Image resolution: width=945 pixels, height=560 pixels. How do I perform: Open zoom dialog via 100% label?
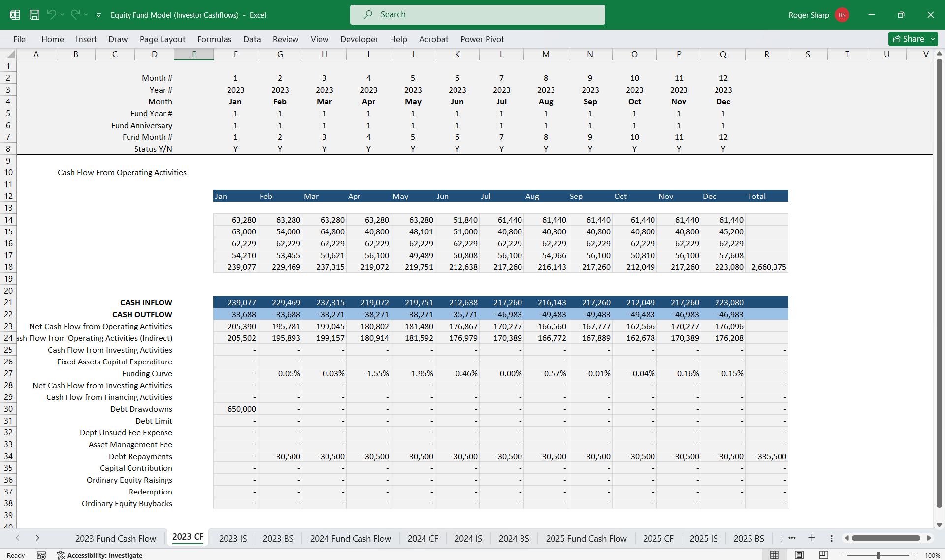pos(932,555)
